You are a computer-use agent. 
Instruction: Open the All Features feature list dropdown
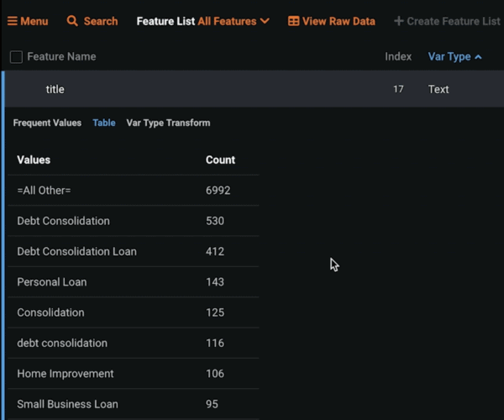tap(234, 21)
